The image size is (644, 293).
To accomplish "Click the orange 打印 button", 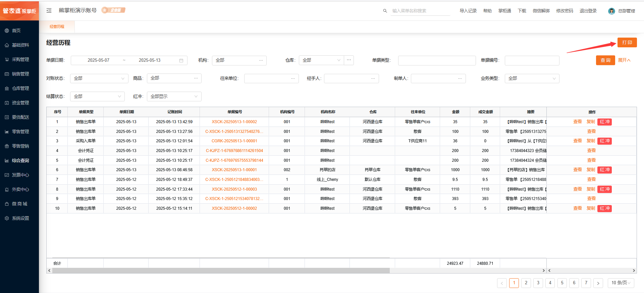I will pyautogui.click(x=627, y=43).
